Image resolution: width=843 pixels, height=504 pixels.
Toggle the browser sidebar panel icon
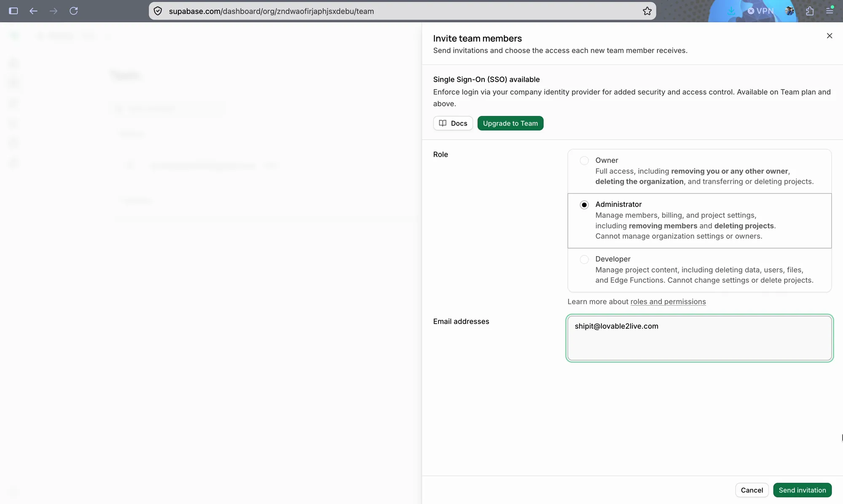point(13,11)
